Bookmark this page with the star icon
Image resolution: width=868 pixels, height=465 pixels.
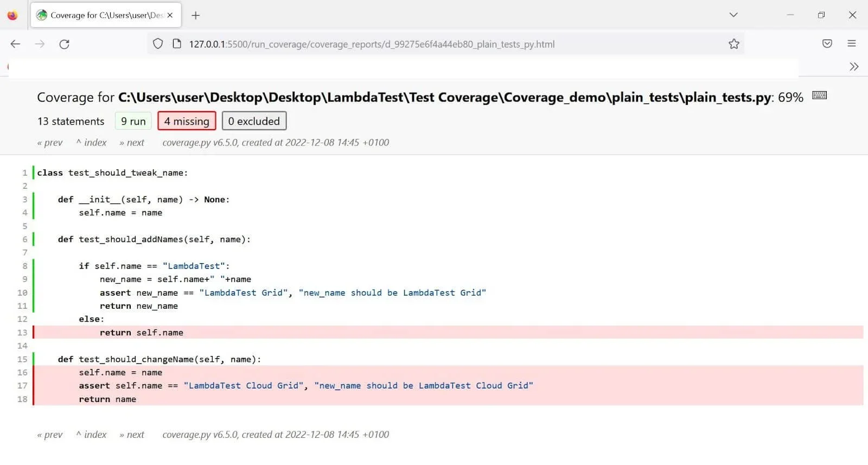734,44
